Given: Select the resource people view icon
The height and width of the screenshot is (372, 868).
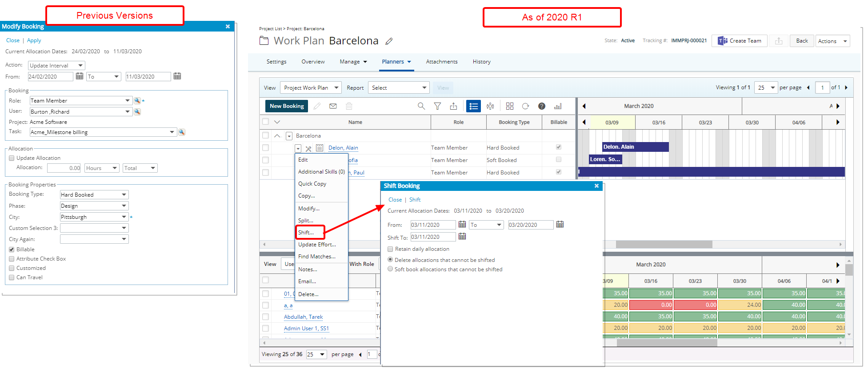Looking at the screenshot, I should click(490, 106).
